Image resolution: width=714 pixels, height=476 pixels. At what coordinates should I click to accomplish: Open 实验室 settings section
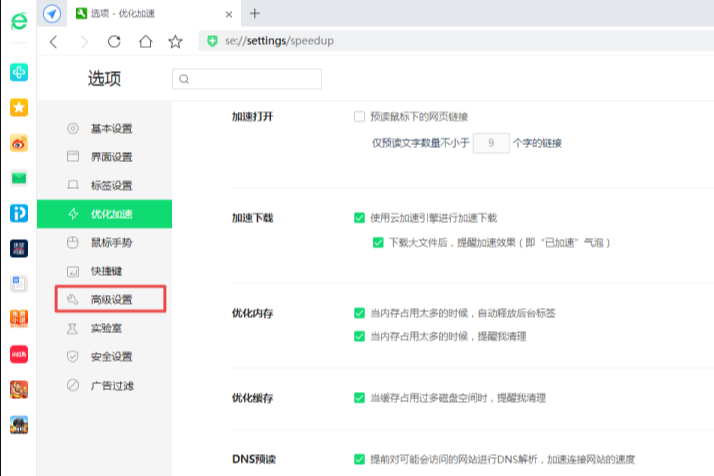tap(104, 328)
